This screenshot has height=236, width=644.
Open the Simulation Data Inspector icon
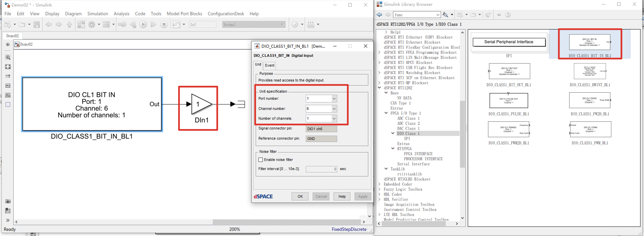[177, 25]
